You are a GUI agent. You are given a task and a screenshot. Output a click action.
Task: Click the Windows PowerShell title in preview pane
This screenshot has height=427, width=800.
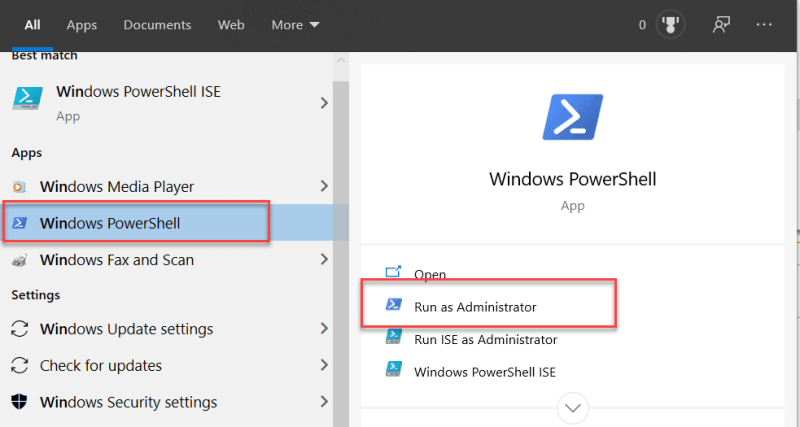572,179
